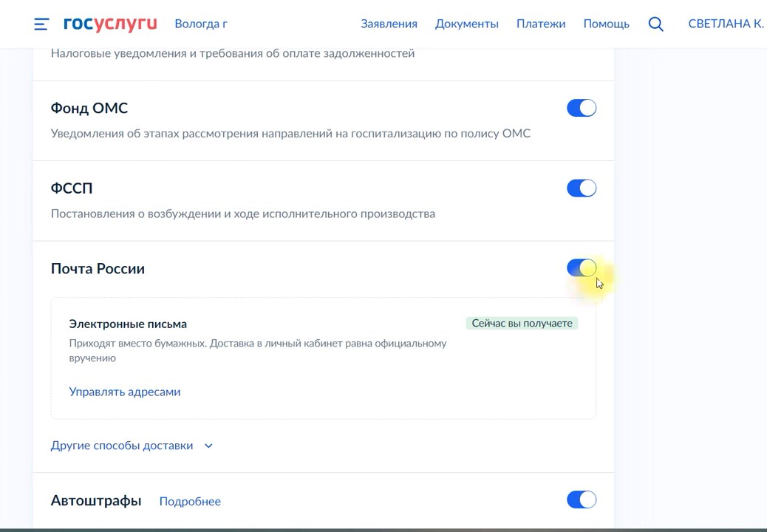Go to Заявления in the top menu

click(x=389, y=24)
